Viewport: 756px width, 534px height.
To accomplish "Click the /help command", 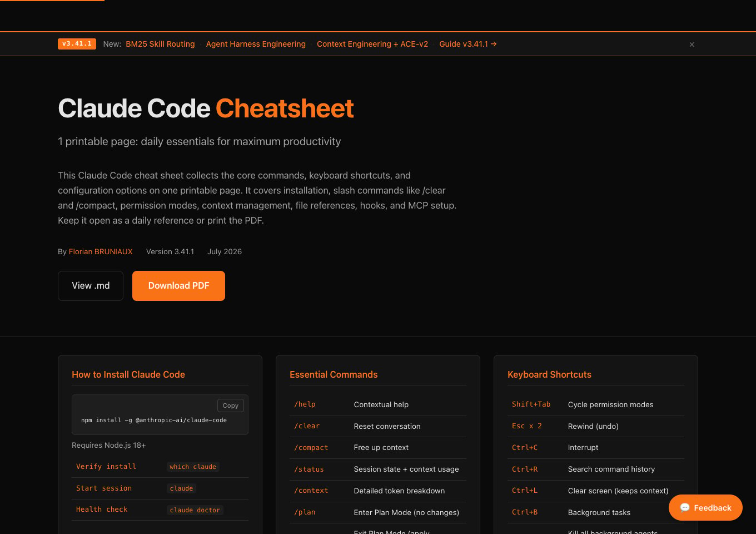I will [x=305, y=404].
